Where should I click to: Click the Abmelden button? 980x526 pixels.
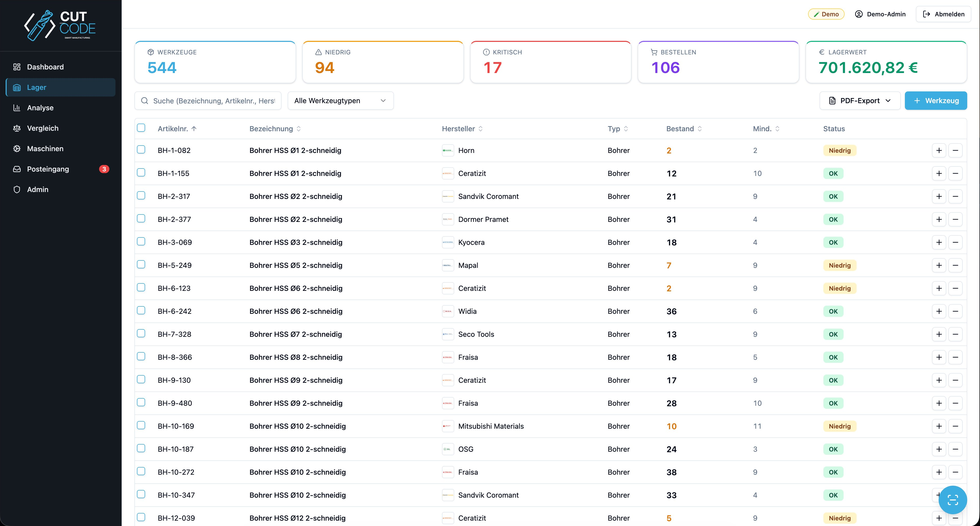943,14
